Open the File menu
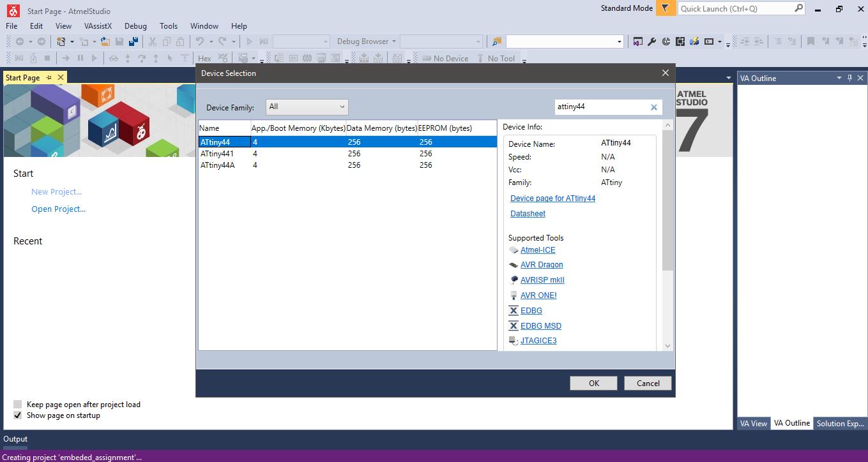 pyautogui.click(x=11, y=26)
